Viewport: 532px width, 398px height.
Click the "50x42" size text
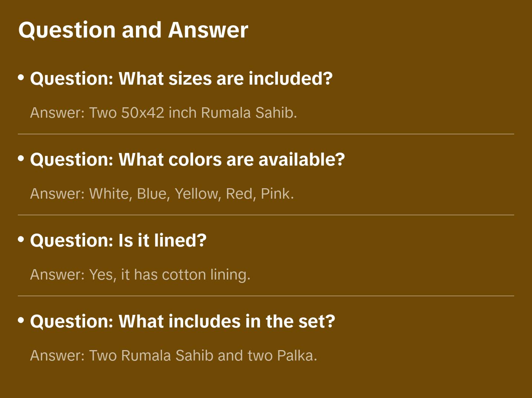[143, 113]
